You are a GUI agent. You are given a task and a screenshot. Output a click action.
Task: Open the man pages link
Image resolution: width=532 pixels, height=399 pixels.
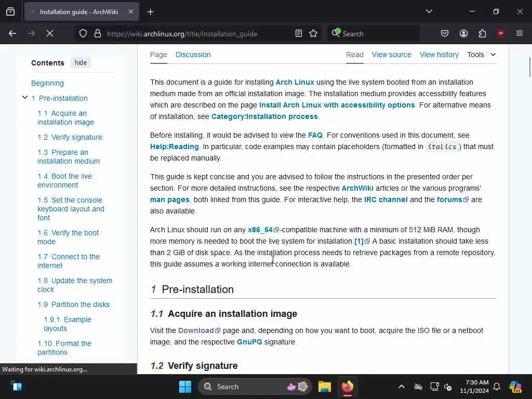click(x=170, y=200)
